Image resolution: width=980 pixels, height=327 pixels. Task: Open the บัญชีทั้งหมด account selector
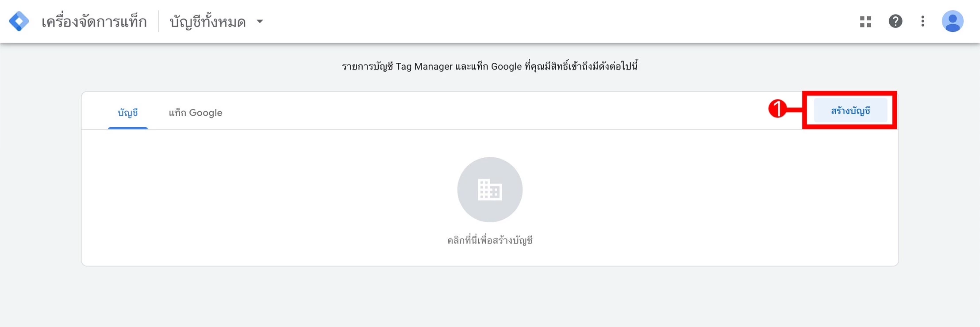click(216, 21)
